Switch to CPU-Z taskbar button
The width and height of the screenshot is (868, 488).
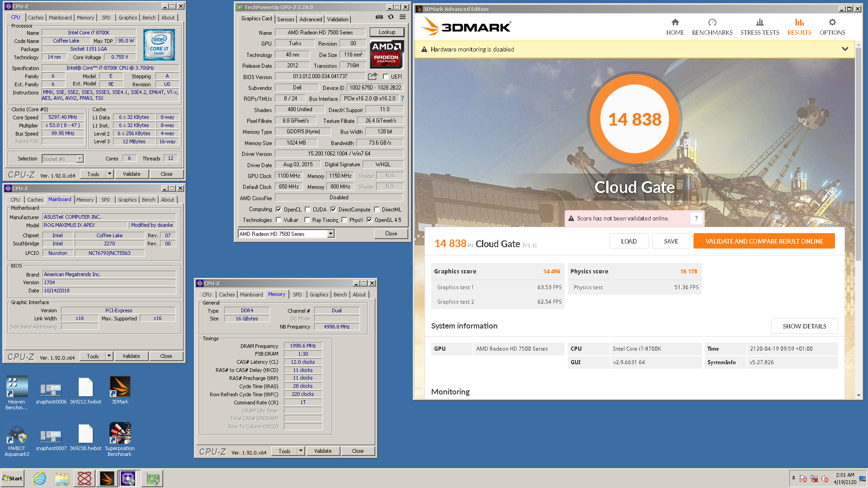[x=128, y=479]
